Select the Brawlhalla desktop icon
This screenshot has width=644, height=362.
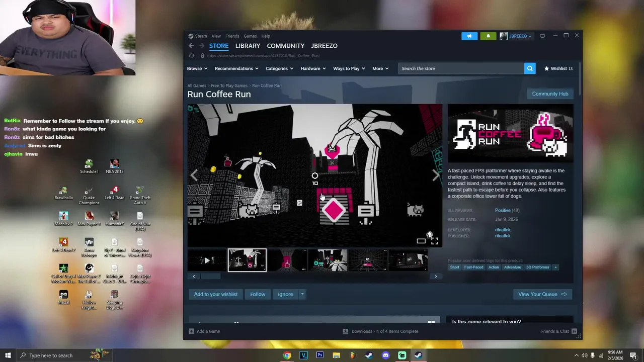click(63, 193)
